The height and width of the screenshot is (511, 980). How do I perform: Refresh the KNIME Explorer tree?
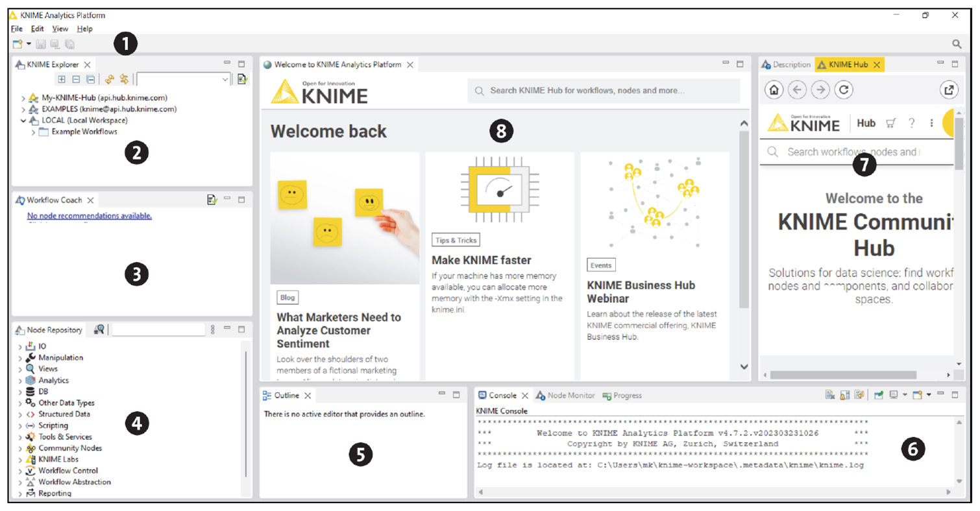pos(110,79)
